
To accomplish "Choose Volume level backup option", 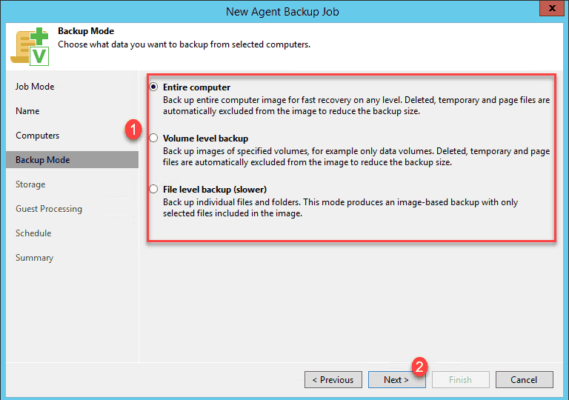I will 154,138.
